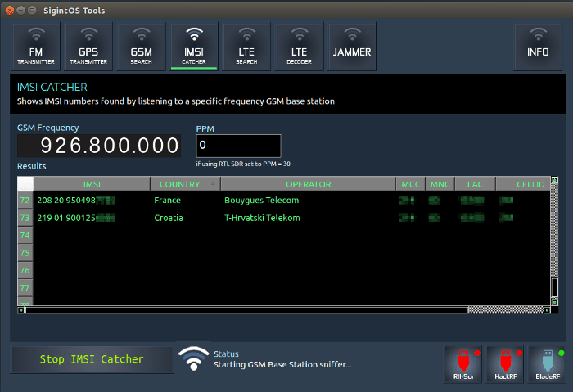
Task: Click the GSM Frequency display
Action: click(x=99, y=146)
